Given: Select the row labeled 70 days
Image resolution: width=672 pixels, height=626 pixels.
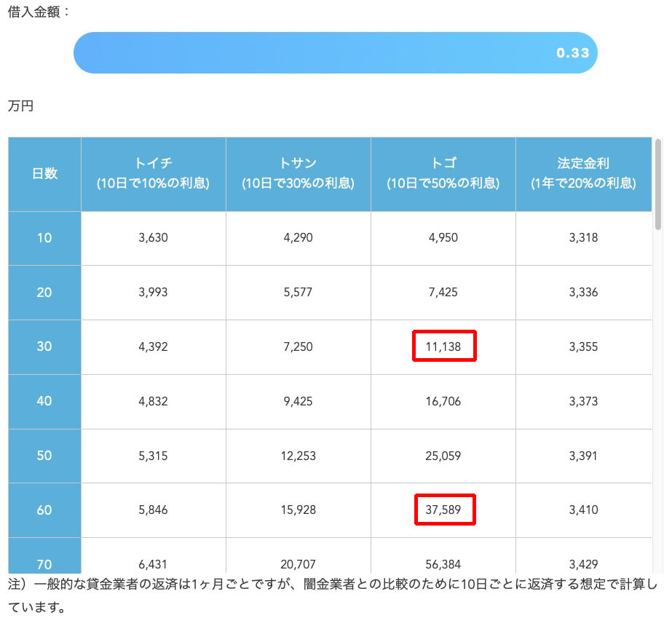Looking at the screenshot, I should click(44, 564).
